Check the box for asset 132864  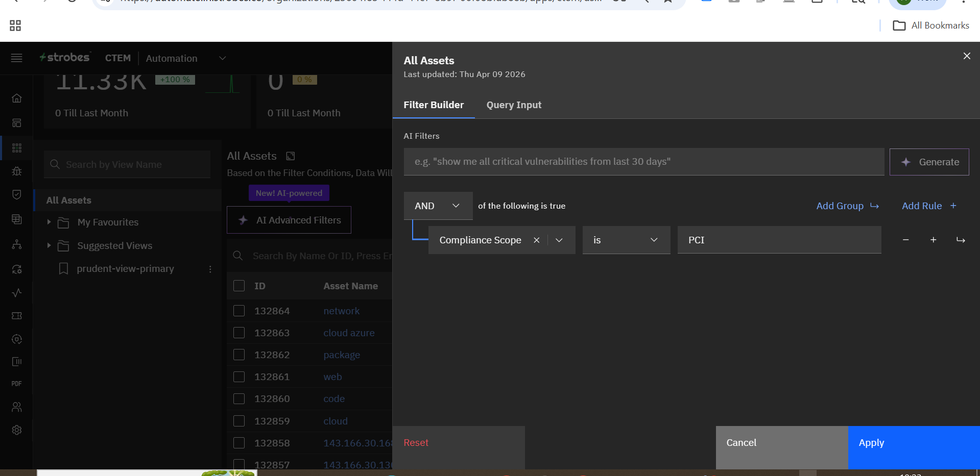tap(239, 311)
